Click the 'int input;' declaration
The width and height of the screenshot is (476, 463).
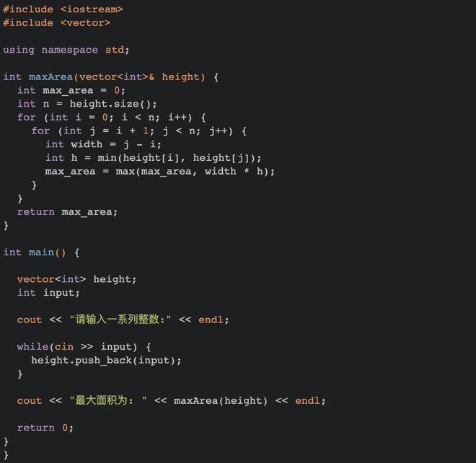[x=48, y=293]
